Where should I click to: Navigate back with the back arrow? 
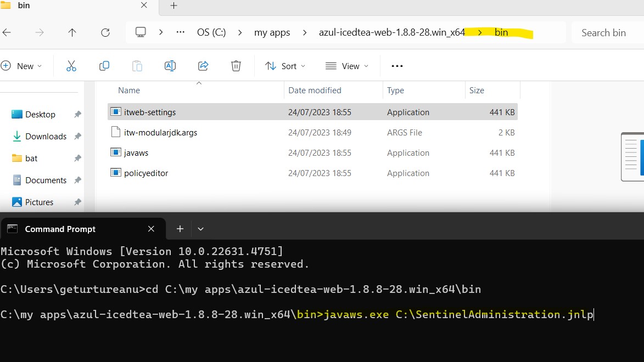[7, 32]
